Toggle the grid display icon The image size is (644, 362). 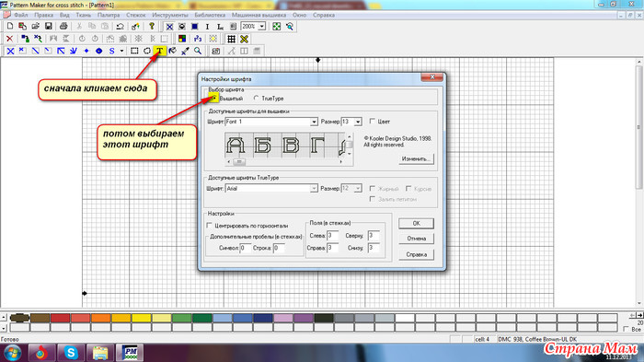(x=231, y=39)
